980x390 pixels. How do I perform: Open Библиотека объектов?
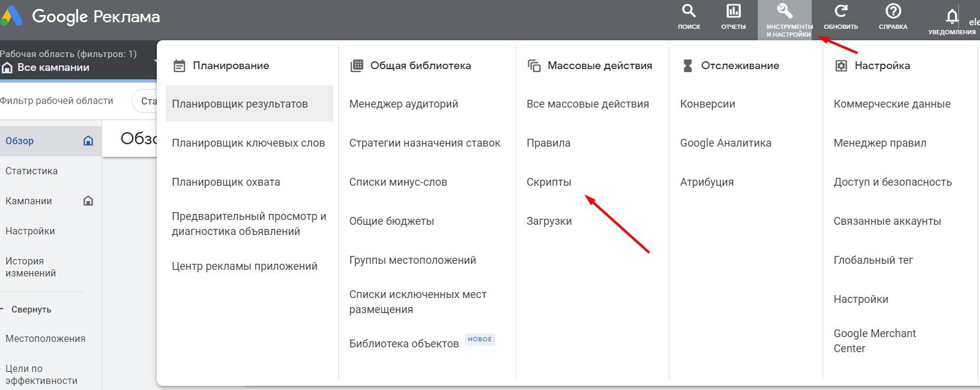coord(404,344)
